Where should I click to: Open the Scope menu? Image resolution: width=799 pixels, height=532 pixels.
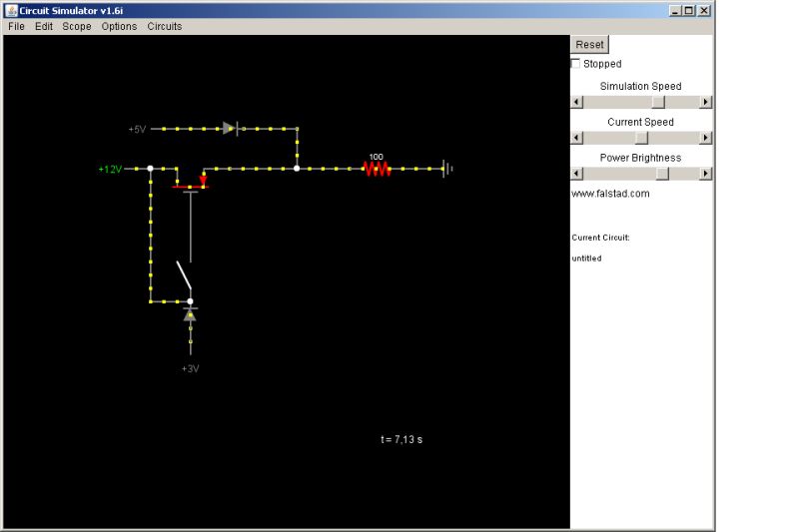tap(77, 27)
